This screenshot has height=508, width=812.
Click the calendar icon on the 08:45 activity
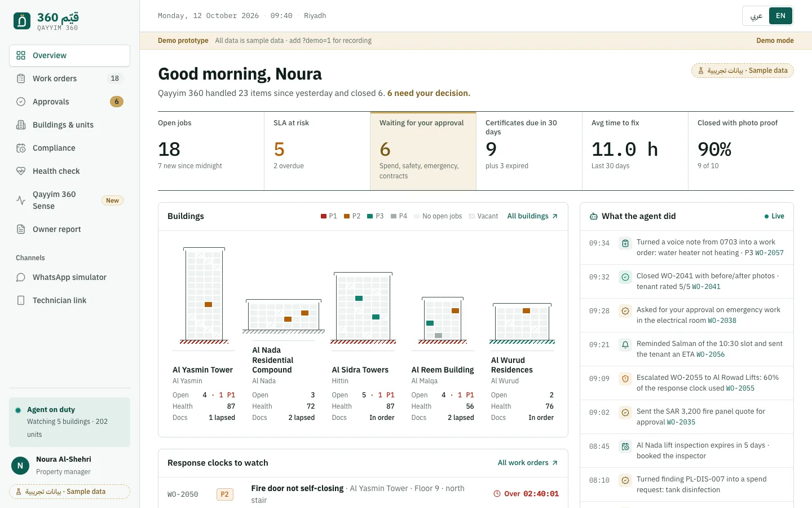click(625, 446)
